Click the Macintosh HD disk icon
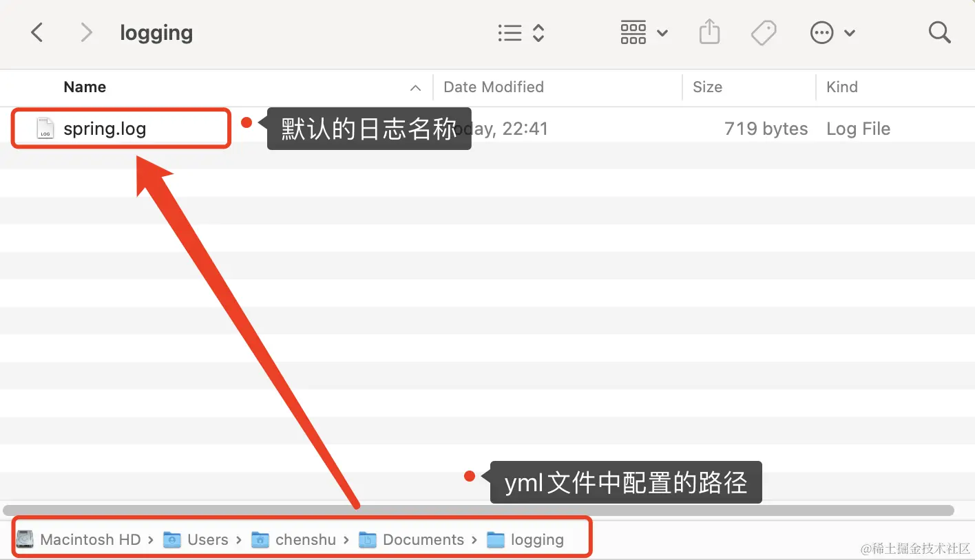This screenshot has width=975, height=560. [x=25, y=539]
